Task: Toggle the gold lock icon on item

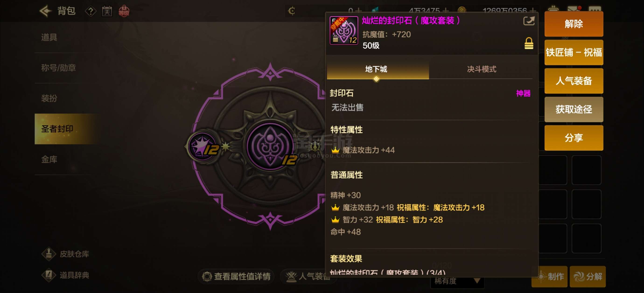Action: click(x=529, y=43)
